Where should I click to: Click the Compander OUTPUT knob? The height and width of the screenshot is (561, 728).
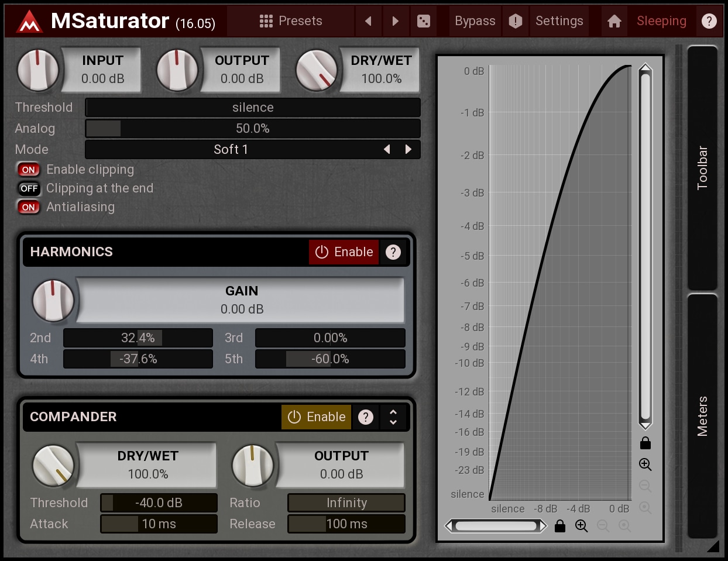tap(253, 466)
